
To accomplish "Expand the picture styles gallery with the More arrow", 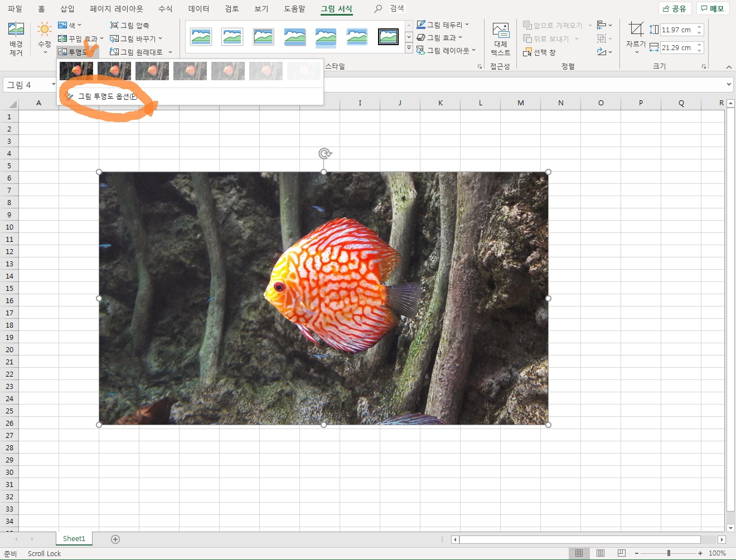I will tap(409, 49).
